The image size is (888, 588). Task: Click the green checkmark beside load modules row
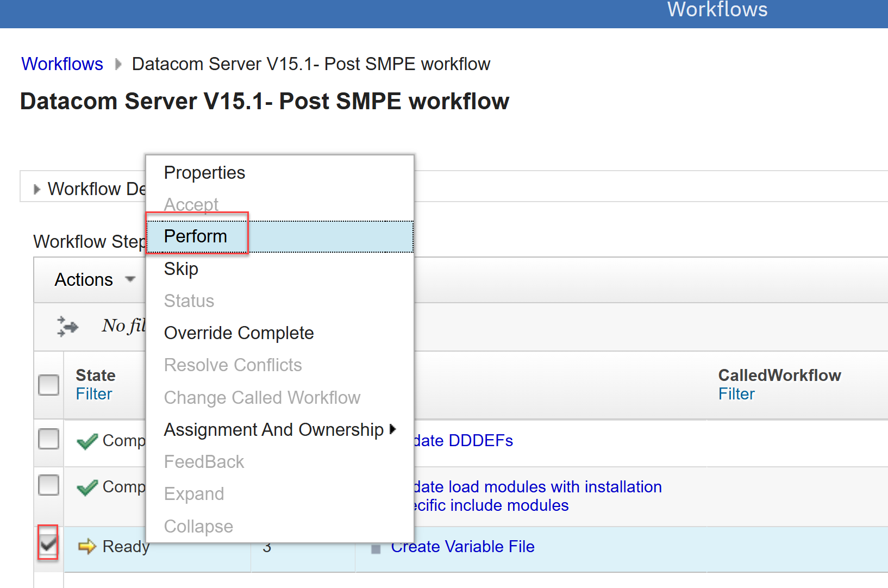coord(87,487)
